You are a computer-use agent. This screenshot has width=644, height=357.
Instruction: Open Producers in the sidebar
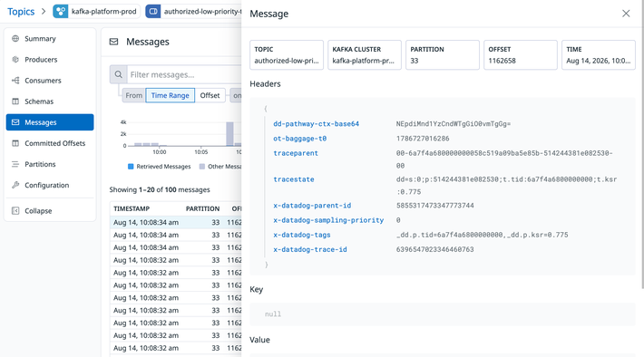pos(50,60)
